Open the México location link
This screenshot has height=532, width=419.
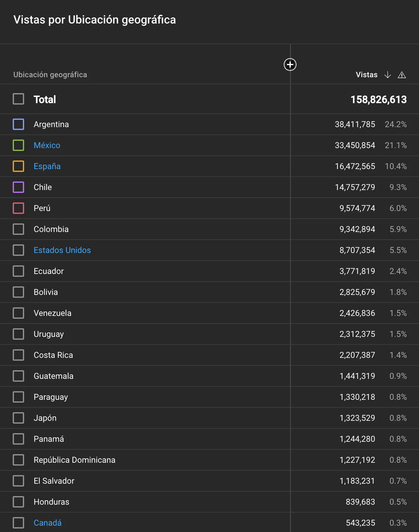pyautogui.click(x=47, y=145)
